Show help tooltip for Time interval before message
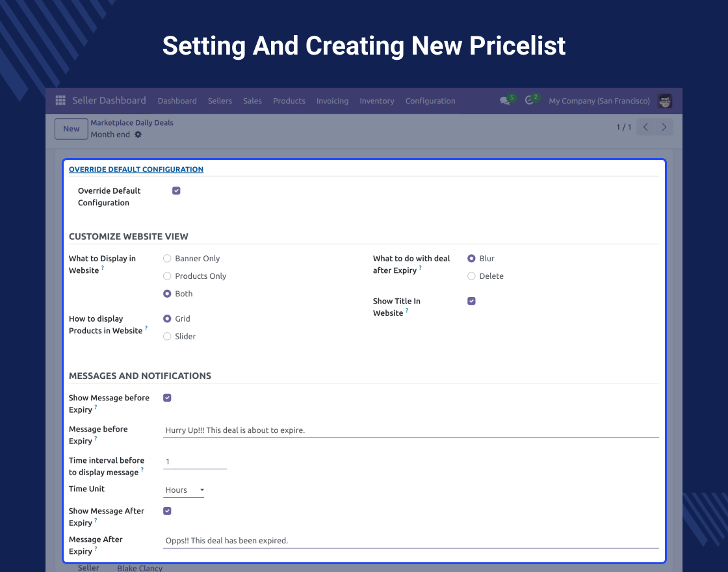Viewport: 728px width, 572px height. pyautogui.click(x=142, y=470)
